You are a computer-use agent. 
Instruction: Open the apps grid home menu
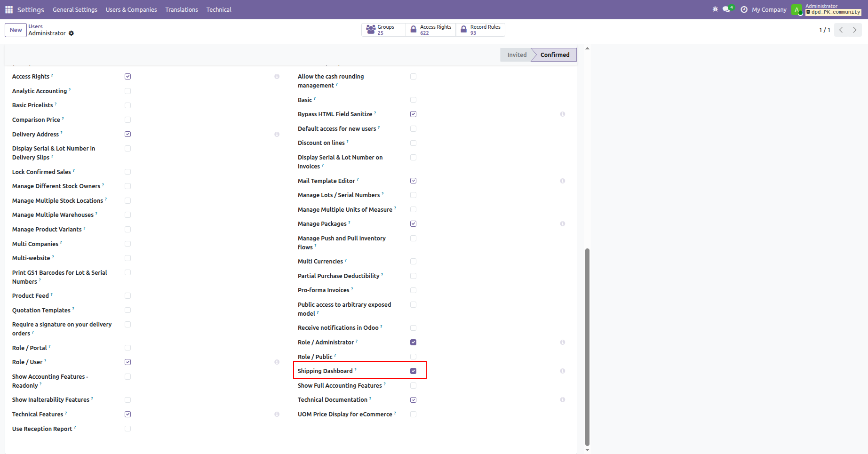(x=9, y=9)
